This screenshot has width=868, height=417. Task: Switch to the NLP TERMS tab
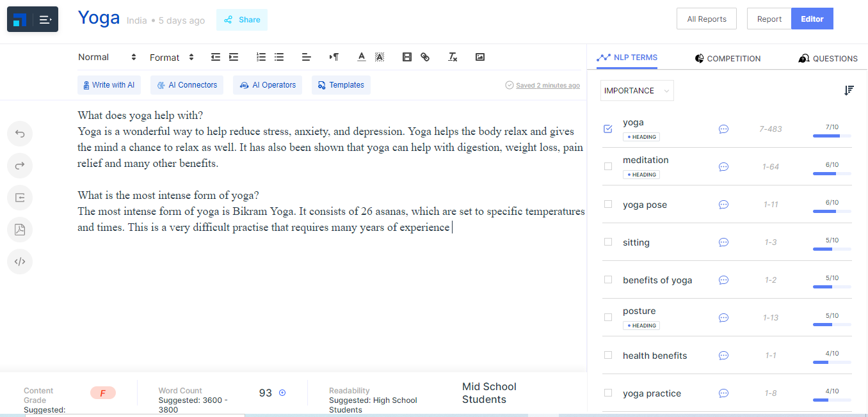(627, 58)
